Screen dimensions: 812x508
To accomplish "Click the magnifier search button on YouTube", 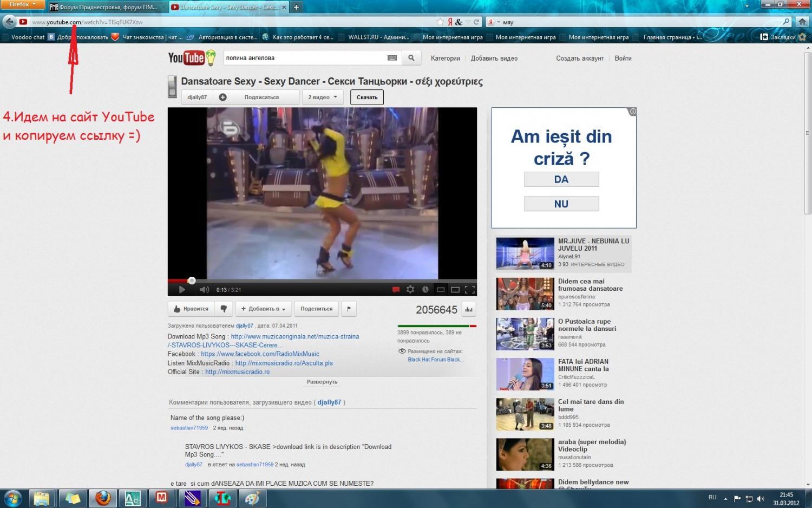I will tap(411, 58).
